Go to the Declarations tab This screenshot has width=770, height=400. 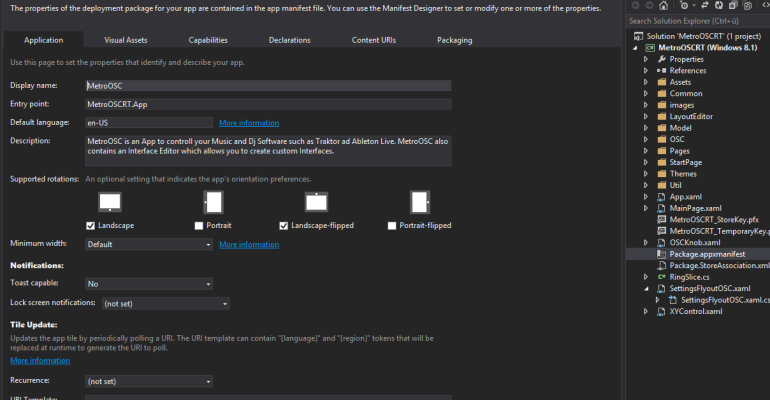click(x=290, y=40)
